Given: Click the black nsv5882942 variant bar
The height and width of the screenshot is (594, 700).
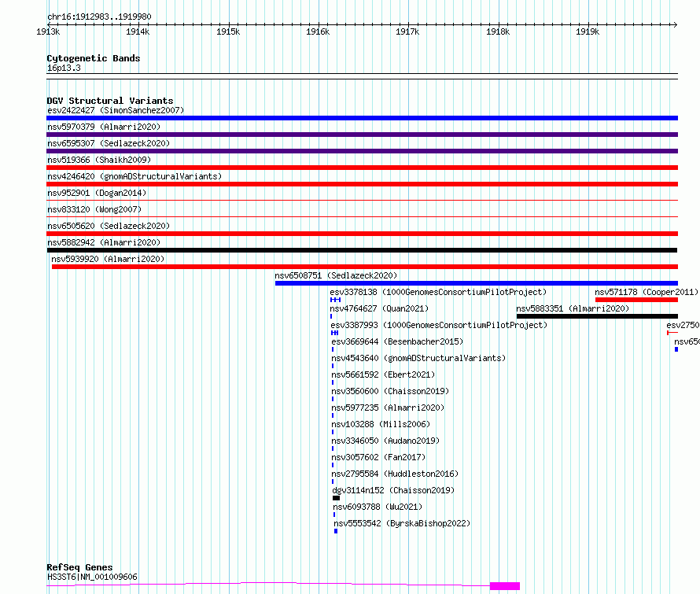Looking at the screenshot, I should (x=362, y=250).
